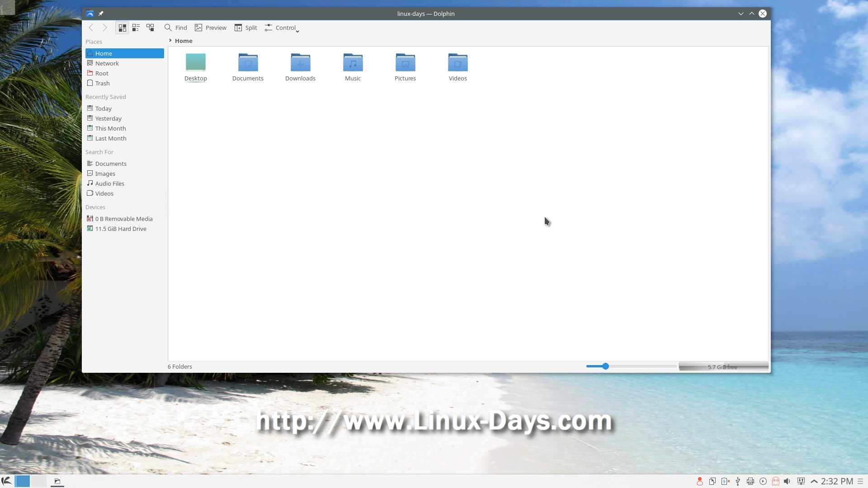Toggle the pin on all desktops icon
Image resolution: width=868 pixels, height=488 pixels.
[101, 14]
